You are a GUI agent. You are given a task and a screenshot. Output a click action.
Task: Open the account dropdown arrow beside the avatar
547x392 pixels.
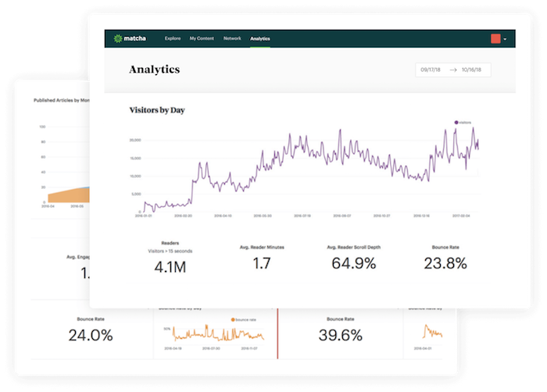[506, 39]
